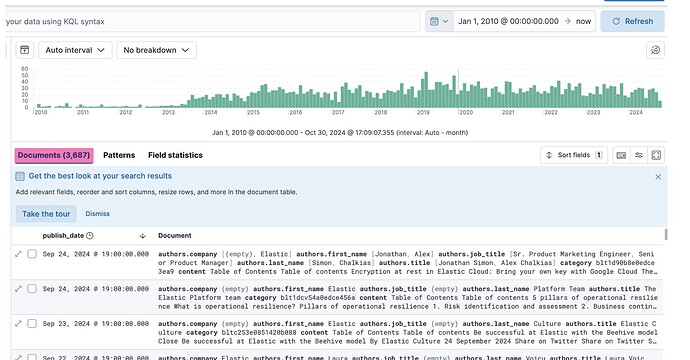
Task: Select checkbox of Elastic Platform Team row
Action: click(32, 289)
